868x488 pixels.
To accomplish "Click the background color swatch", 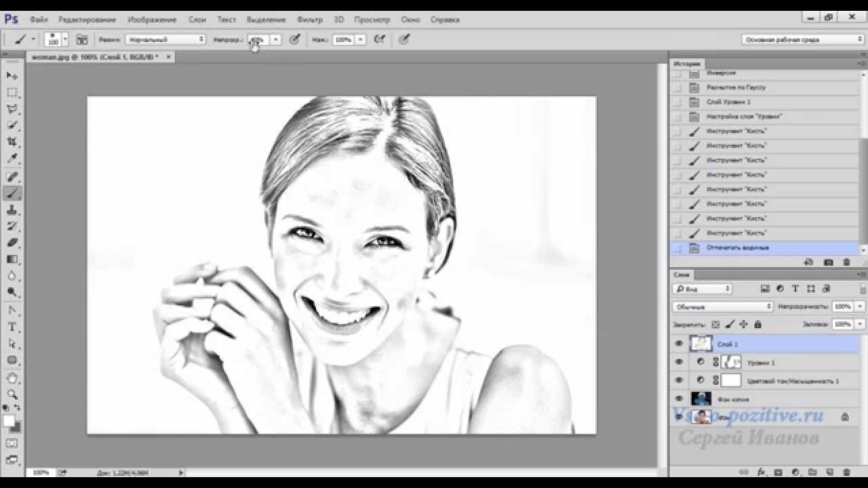I will tap(16, 428).
